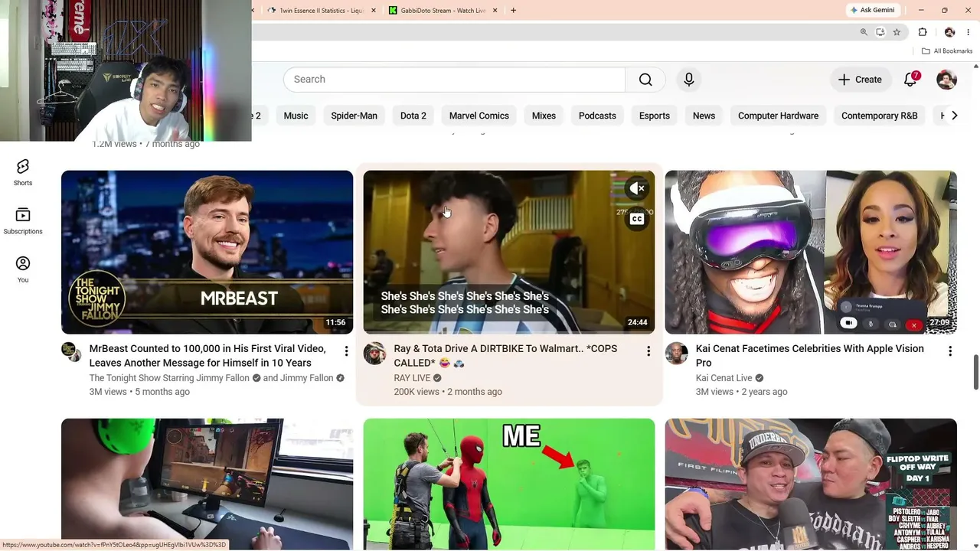
Task: Go to The Tonight Show Starring Jimmy Fallon channel
Action: pyautogui.click(x=169, y=378)
